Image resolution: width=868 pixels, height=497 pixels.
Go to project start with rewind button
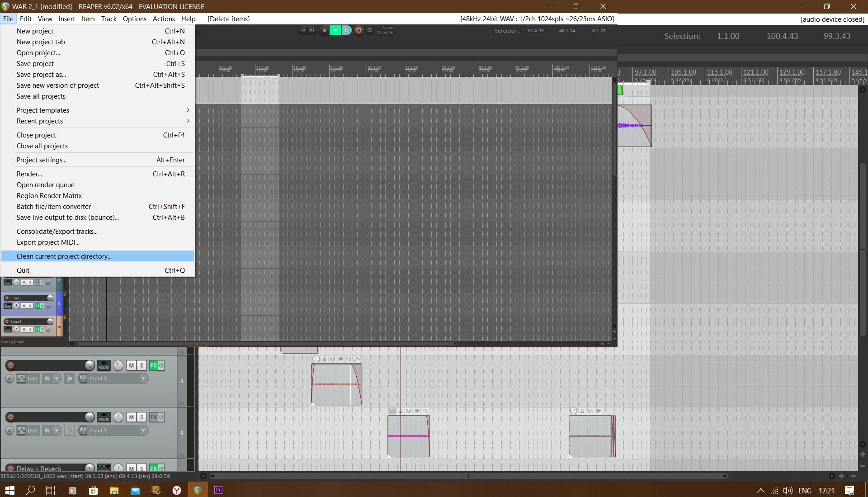303,30
